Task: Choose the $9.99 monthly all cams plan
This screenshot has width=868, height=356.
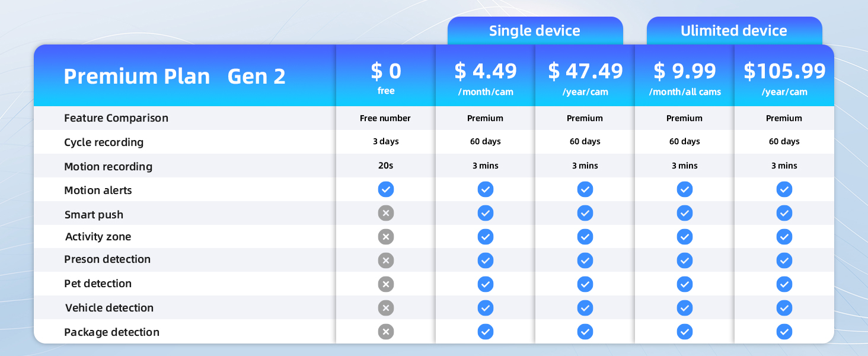Action: click(x=685, y=77)
